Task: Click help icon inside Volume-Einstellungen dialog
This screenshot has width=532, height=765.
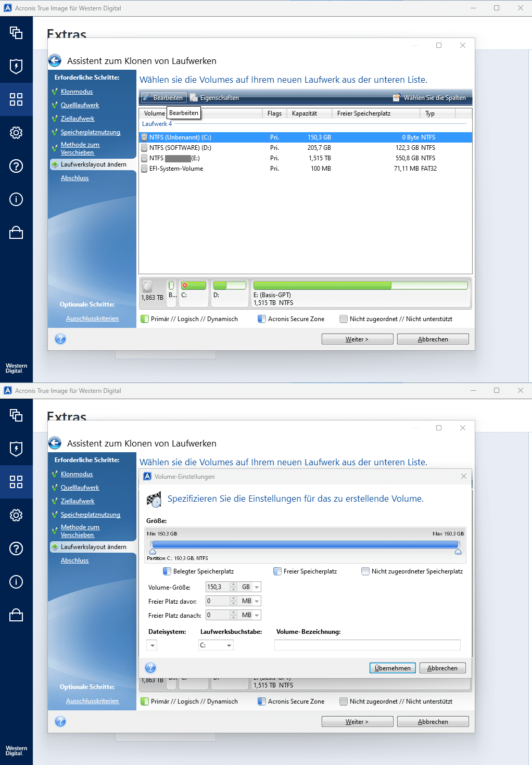Action: 150,668
